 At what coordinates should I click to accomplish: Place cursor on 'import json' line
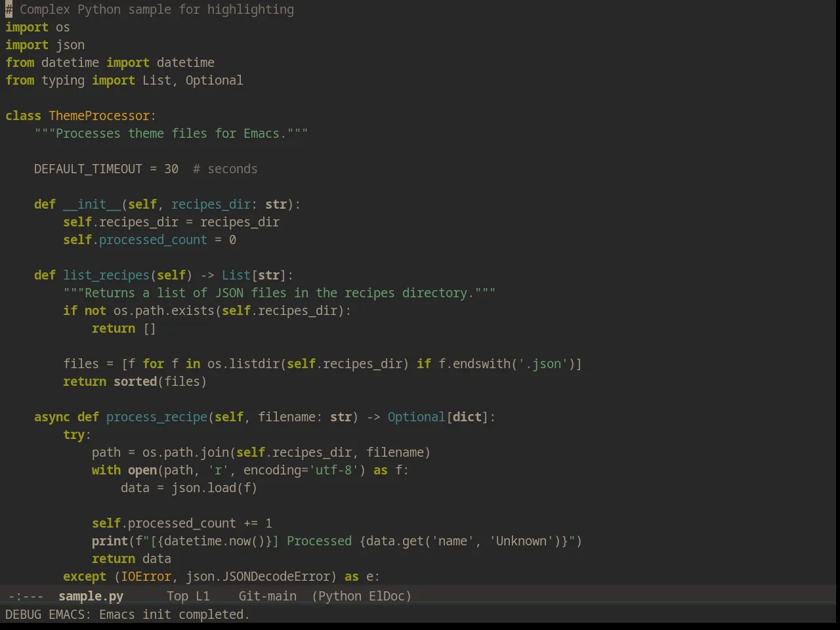[45, 45]
